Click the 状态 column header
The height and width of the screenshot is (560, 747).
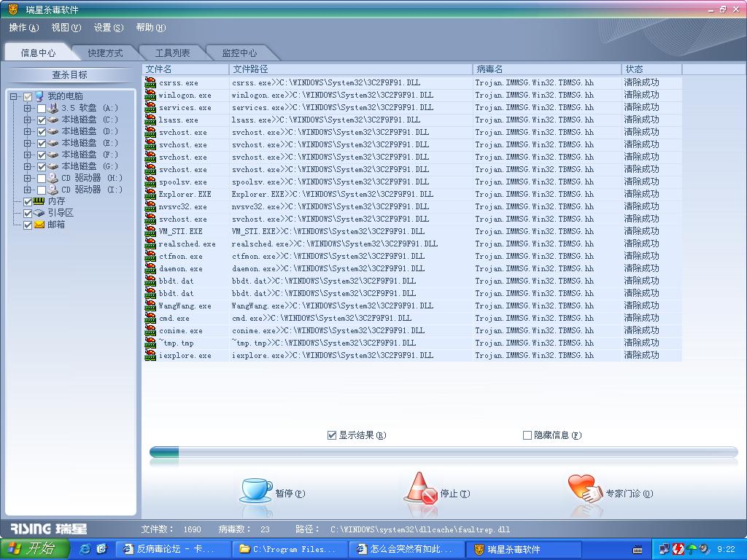click(651, 69)
